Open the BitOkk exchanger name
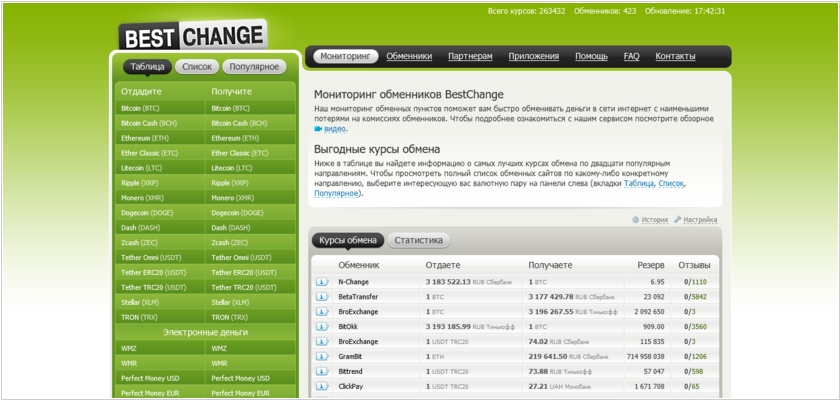Screen dimensions: 840x400 [349, 327]
